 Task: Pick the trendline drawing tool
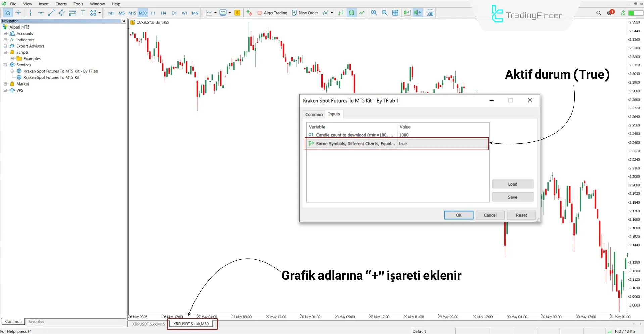coord(51,13)
